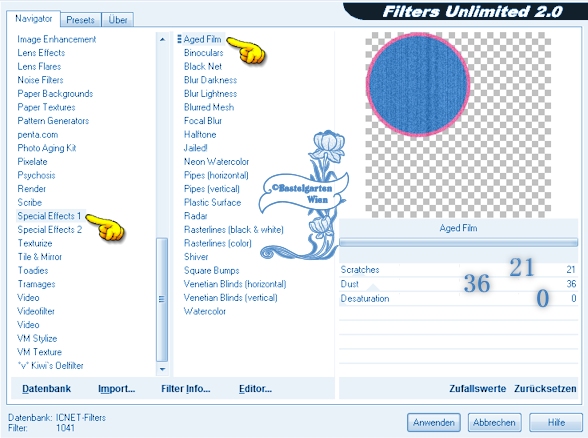Image resolution: width=588 pixels, height=438 pixels.
Task: Adjust the Scratches slider row
Action: 458,270
